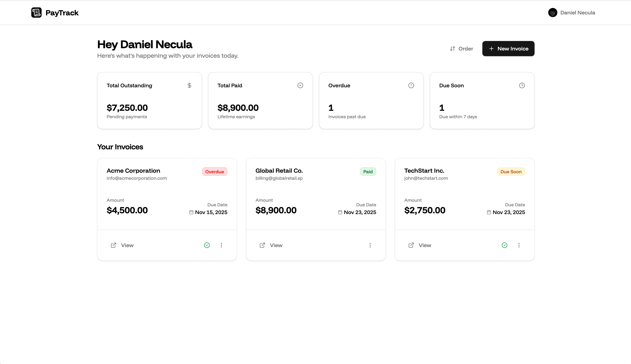Image resolution: width=631 pixels, height=364 pixels.
Task: Open the Order sorting menu
Action: (461, 49)
